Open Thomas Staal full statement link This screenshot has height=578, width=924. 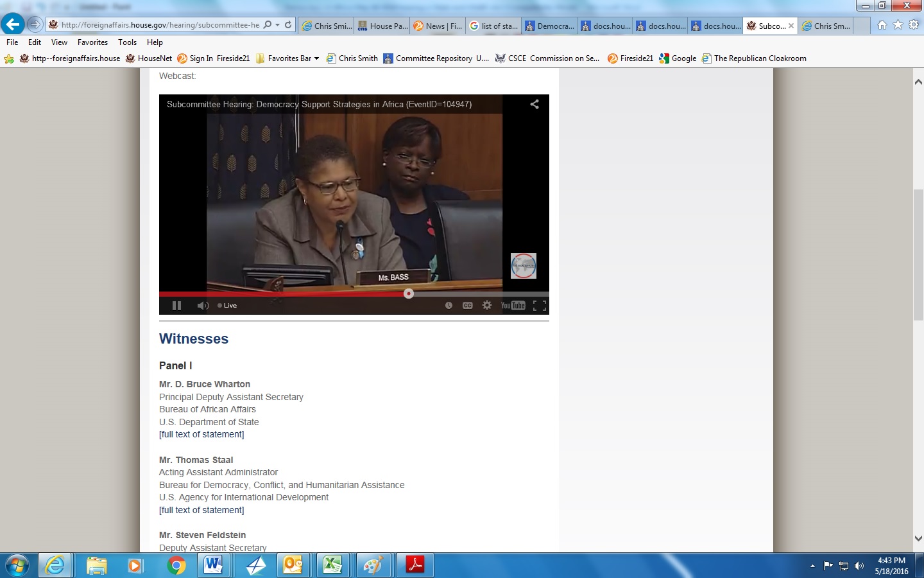coord(201,510)
